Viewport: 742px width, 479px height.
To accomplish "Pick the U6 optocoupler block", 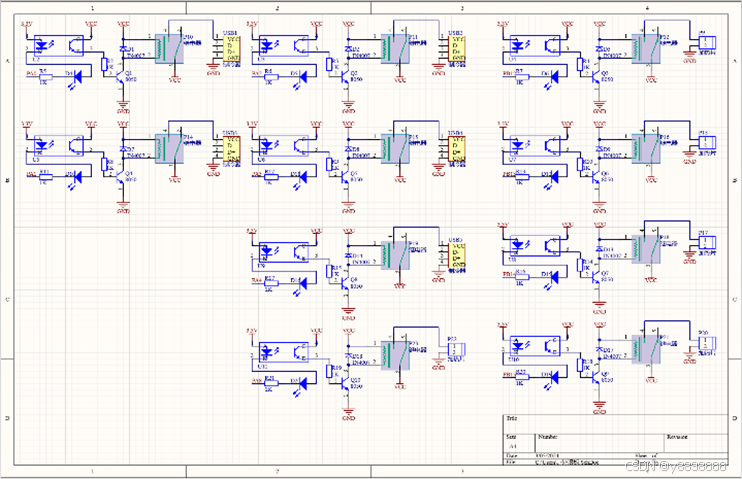I will (284, 146).
